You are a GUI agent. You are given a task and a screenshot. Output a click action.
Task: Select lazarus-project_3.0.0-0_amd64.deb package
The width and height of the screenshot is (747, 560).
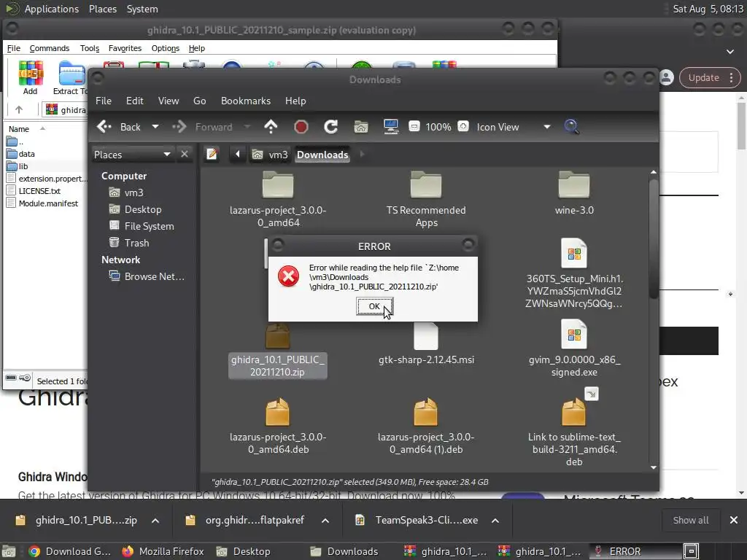[278, 426]
